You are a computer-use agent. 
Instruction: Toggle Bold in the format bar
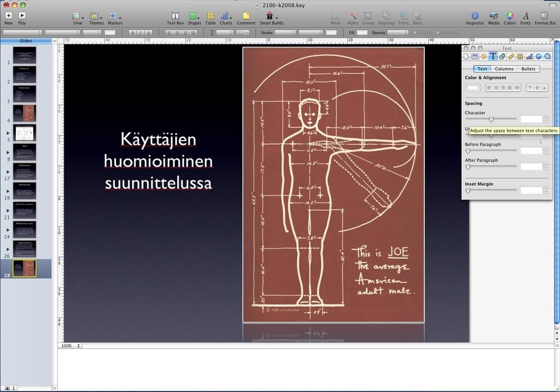132,32
